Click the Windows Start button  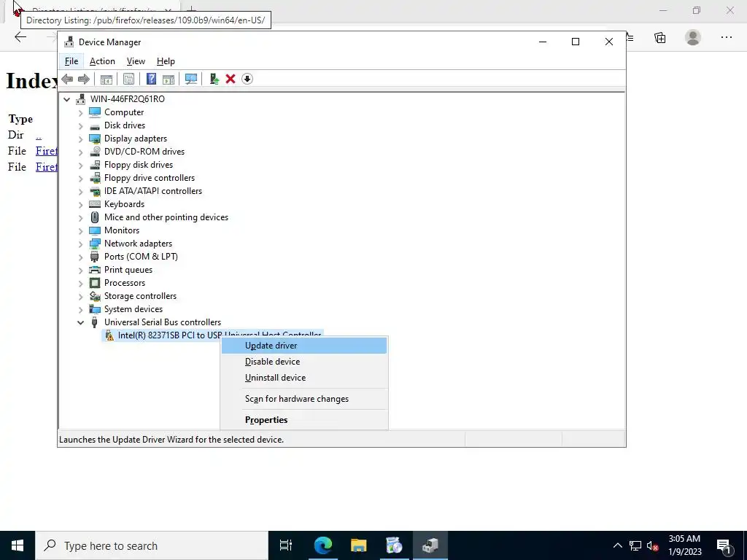pyautogui.click(x=18, y=545)
